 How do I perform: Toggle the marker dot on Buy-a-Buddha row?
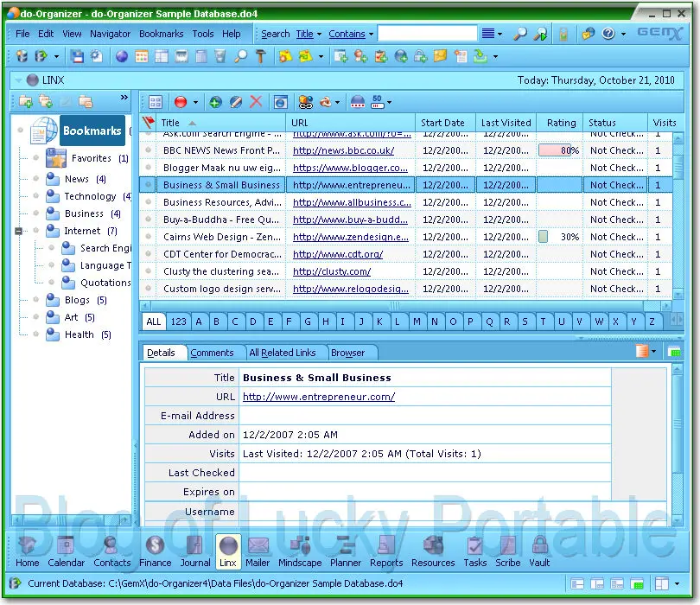pos(149,220)
